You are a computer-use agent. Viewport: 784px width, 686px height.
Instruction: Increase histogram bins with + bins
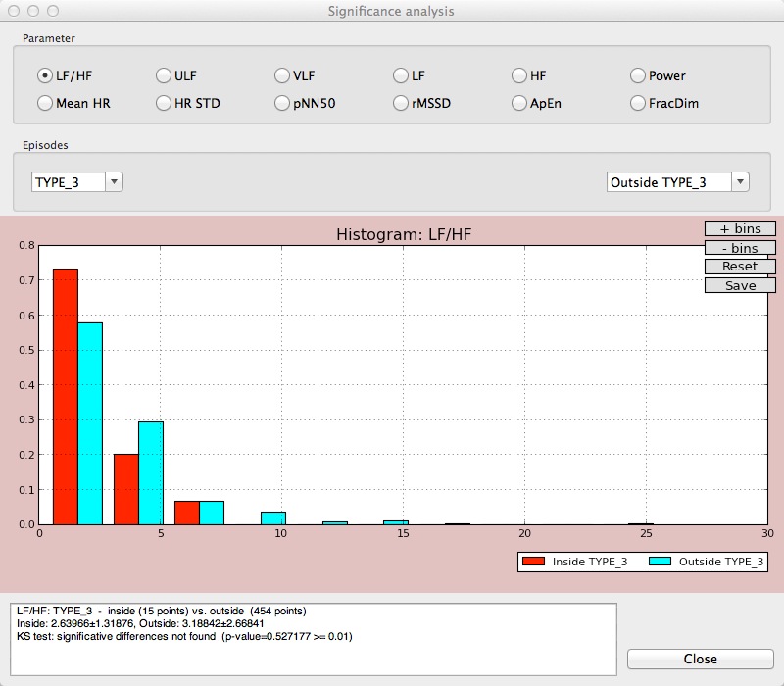tap(740, 229)
